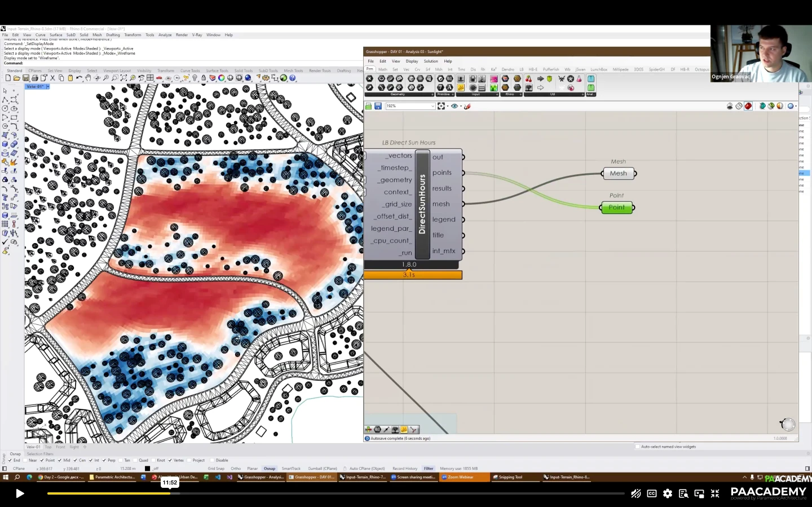Select the Pan hand tool in Rhino
The height and width of the screenshot is (507, 812).
pos(88,78)
